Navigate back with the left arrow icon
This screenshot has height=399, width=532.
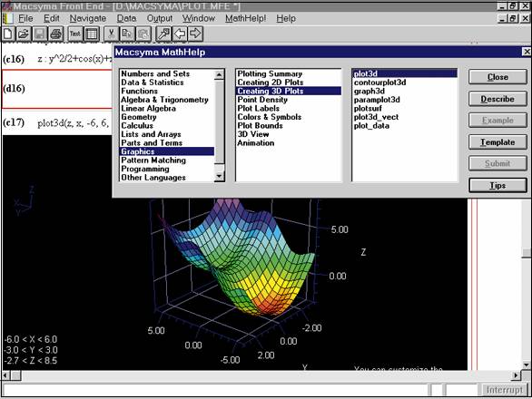click(180, 34)
